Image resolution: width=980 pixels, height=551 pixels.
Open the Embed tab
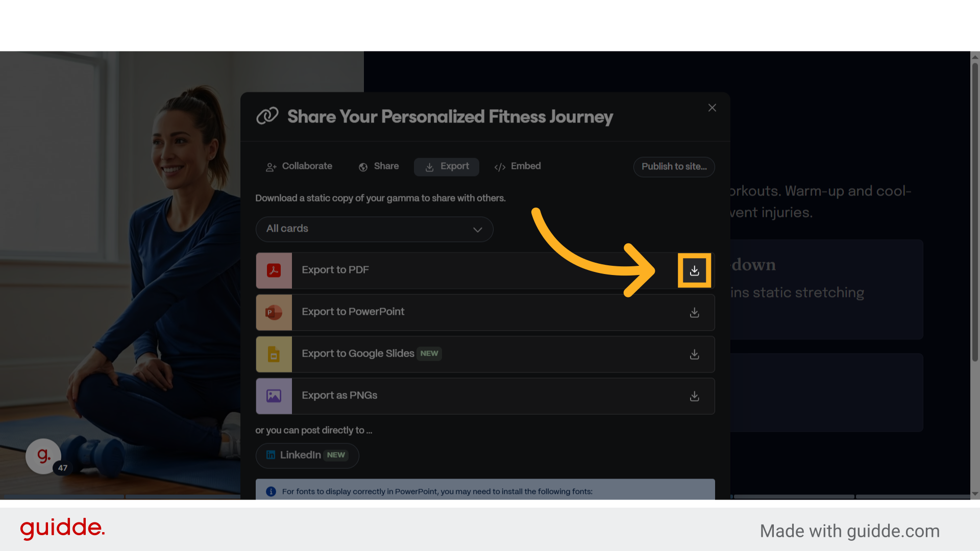(518, 166)
